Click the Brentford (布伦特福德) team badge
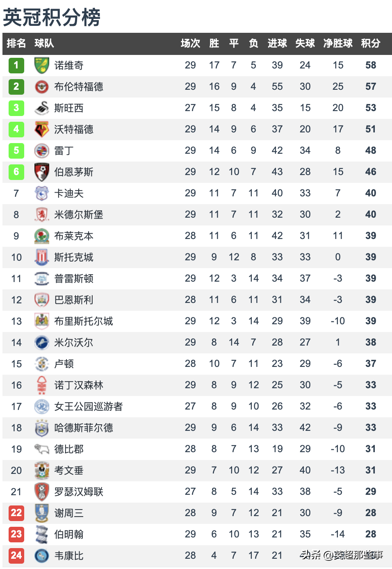 pyautogui.click(x=41, y=86)
